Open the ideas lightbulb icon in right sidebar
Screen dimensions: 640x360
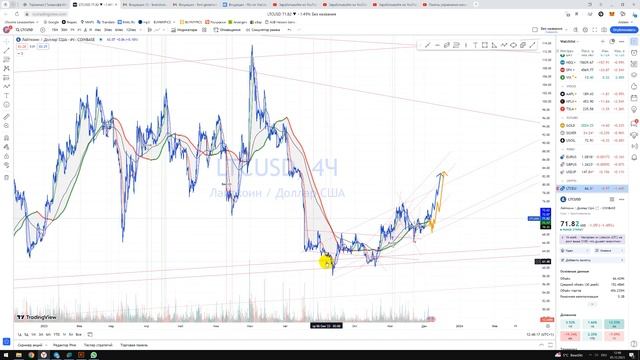[634, 109]
